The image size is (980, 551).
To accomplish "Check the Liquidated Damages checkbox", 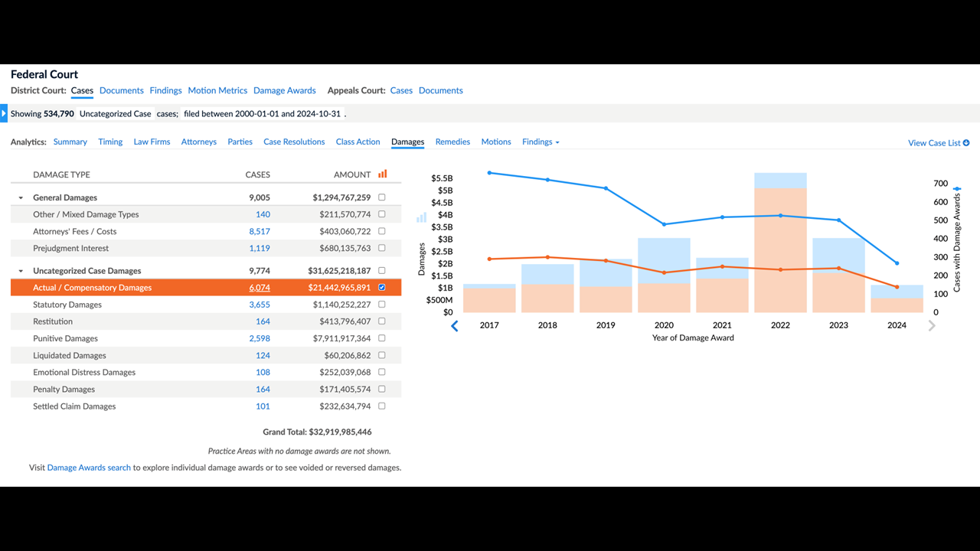I will (x=382, y=355).
